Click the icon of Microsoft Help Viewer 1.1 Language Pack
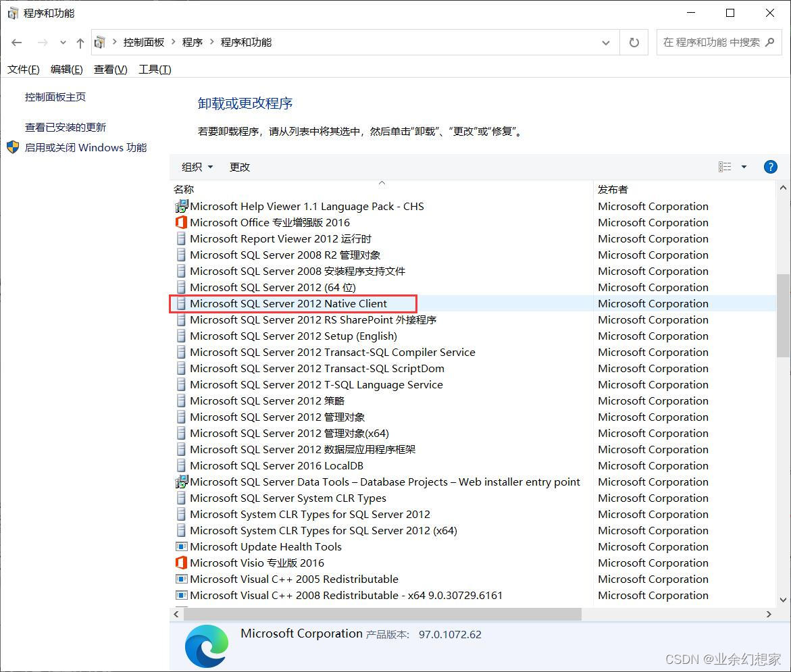The image size is (791, 672). [182, 206]
